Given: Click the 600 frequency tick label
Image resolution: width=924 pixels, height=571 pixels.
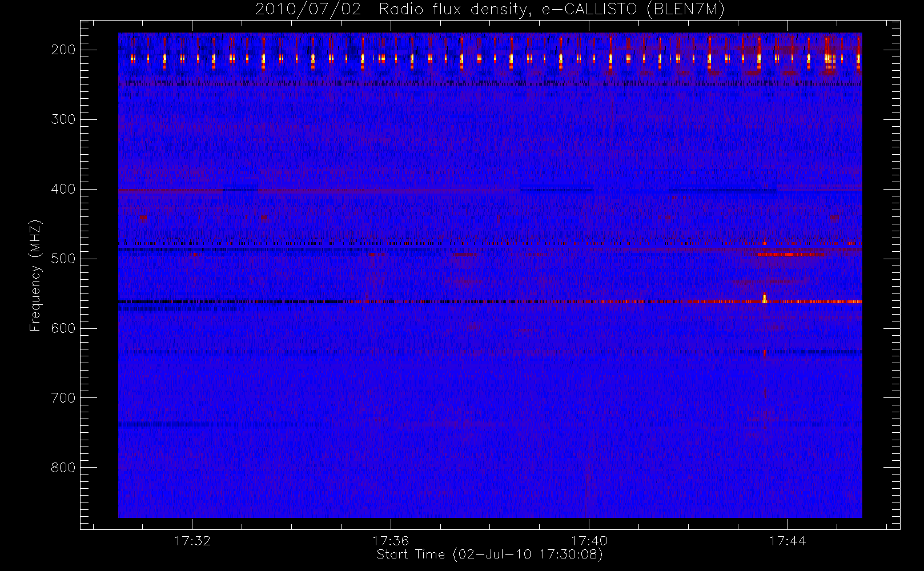Looking at the screenshot, I should coord(63,328).
